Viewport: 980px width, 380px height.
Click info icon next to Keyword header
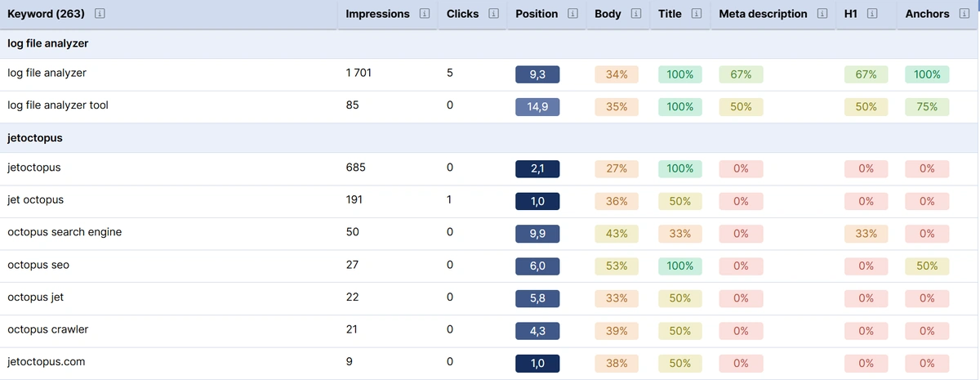(100, 14)
